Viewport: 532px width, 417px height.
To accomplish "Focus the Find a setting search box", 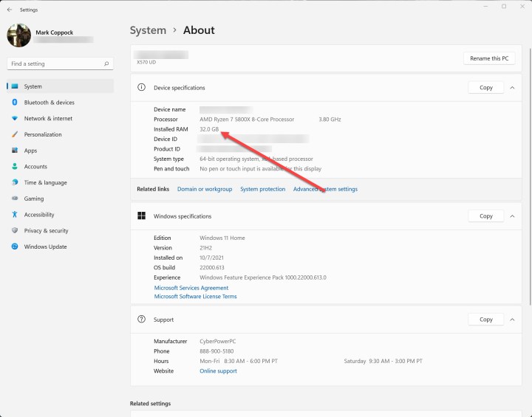I will [x=60, y=63].
